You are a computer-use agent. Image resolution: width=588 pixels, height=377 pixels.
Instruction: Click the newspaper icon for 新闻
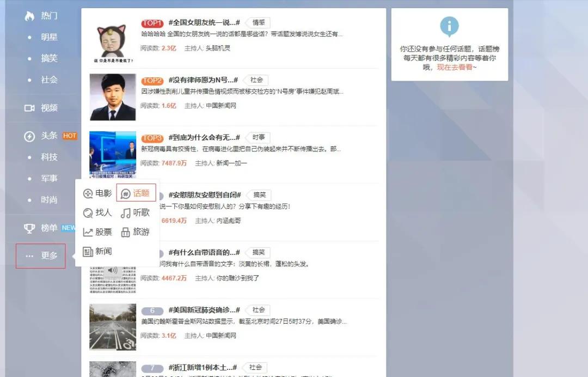87,252
